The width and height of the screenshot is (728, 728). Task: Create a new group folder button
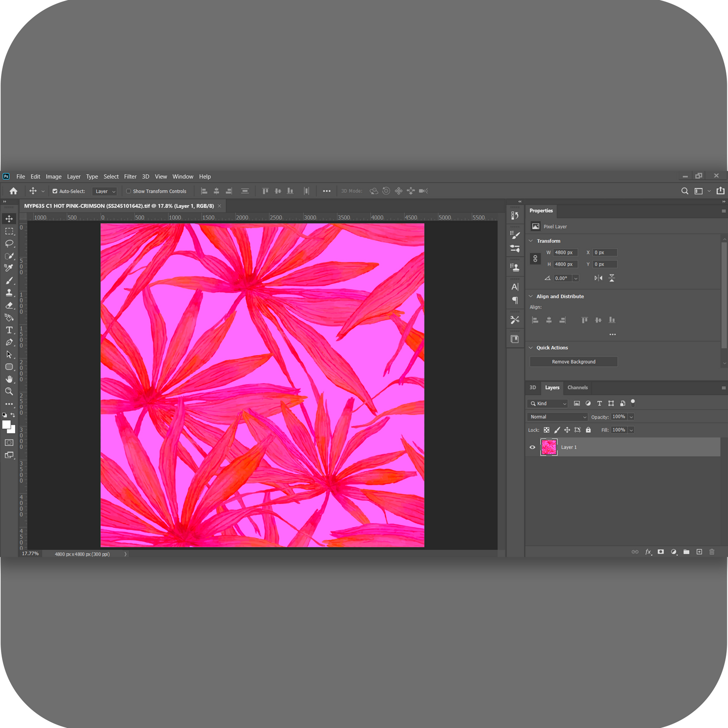point(686,552)
